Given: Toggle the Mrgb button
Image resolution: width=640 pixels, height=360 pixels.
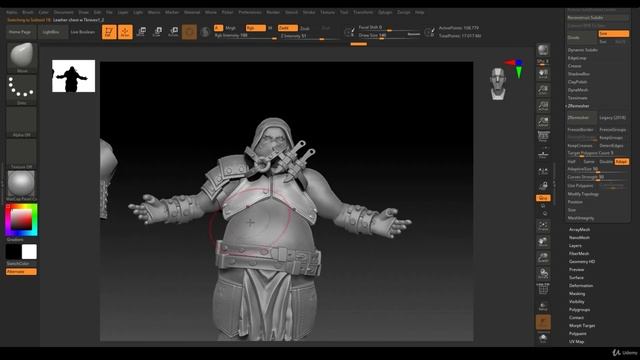Looking at the screenshot, I should 231,28.
